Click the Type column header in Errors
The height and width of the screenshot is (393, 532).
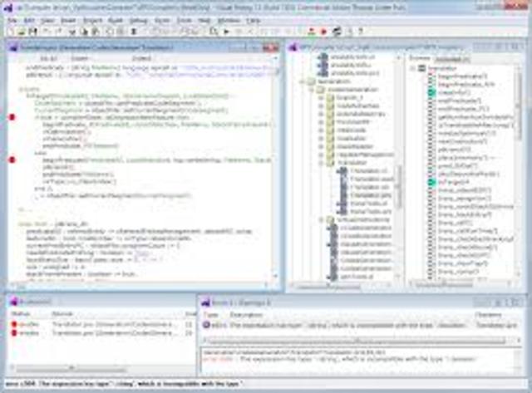coord(210,315)
